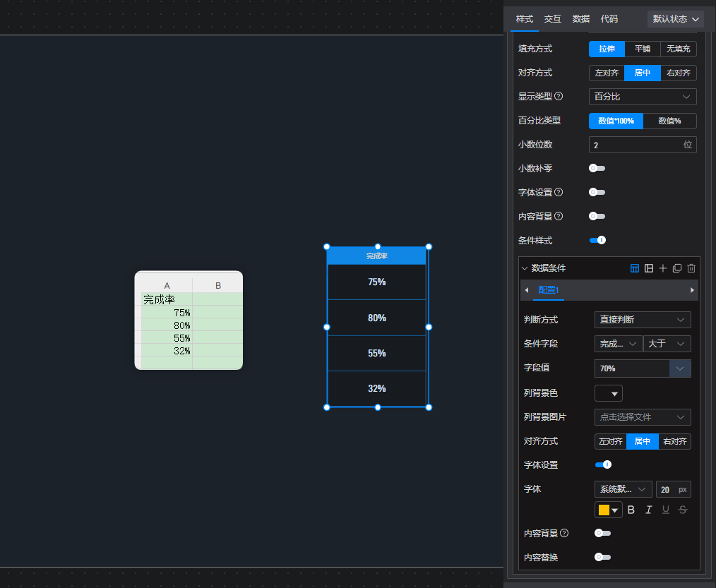Set condition 对齐方式 to 左对齐

[x=611, y=441]
